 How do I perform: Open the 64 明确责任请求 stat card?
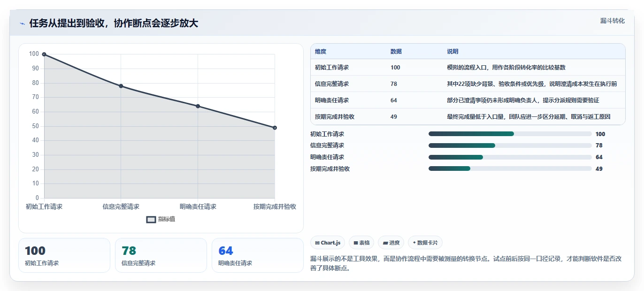coord(258,255)
